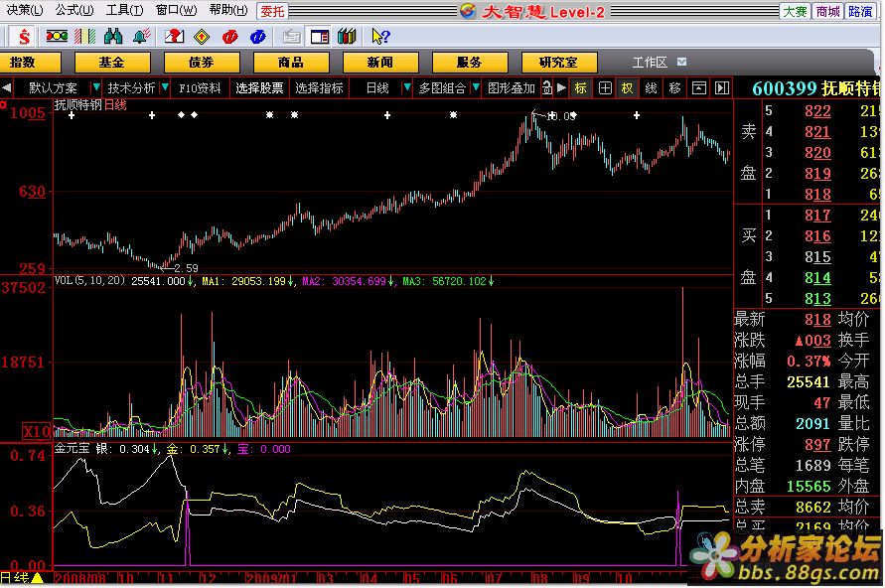Click the Level-2 globe logo icon
885x588 pixels.
click(x=468, y=11)
